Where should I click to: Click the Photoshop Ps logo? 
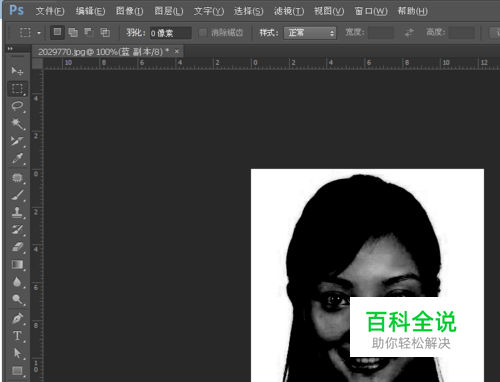tap(16, 10)
